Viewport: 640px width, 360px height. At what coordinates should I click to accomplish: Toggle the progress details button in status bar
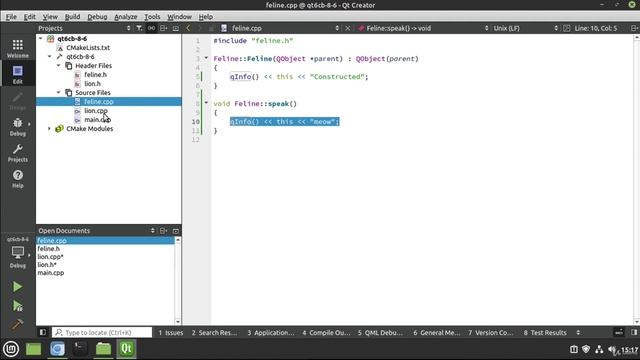pyautogui.click(x=619, y=332)
